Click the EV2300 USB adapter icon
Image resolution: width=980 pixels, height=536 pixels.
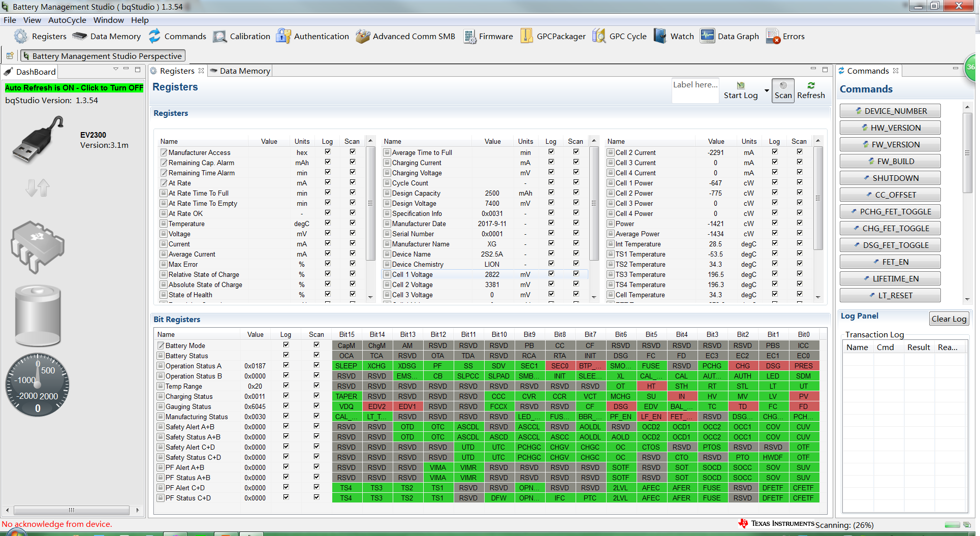coord(38,139)
